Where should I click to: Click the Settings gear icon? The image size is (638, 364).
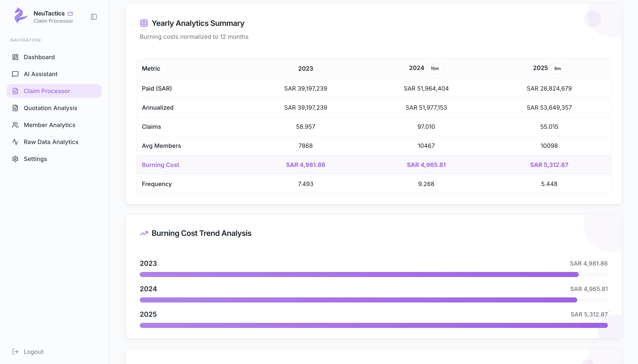[15, 159]
